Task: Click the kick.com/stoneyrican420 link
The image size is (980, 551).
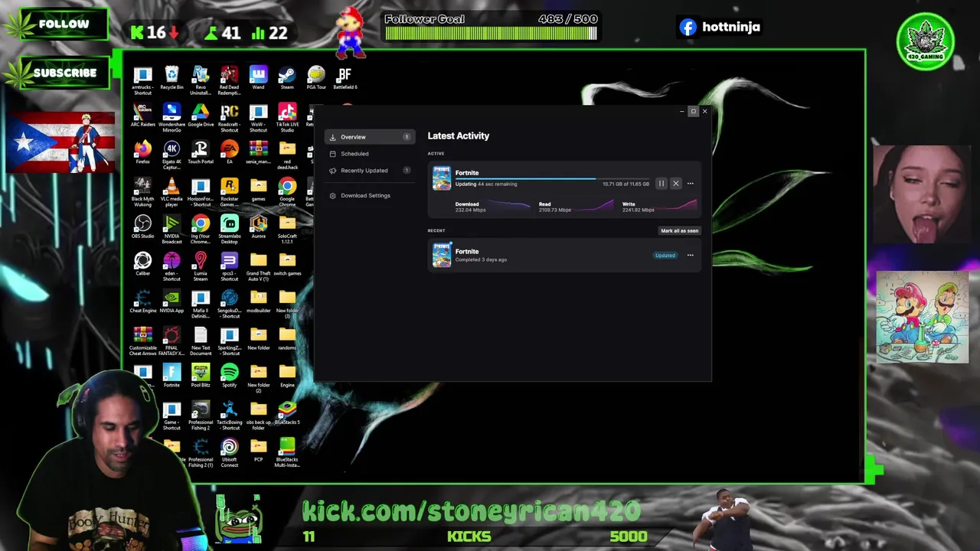Action: 471,511
